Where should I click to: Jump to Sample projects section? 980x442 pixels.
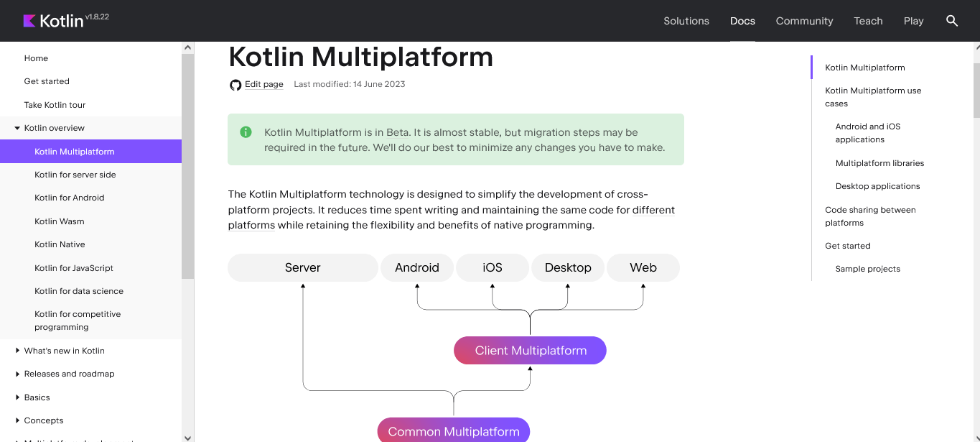tap(867, 269)
